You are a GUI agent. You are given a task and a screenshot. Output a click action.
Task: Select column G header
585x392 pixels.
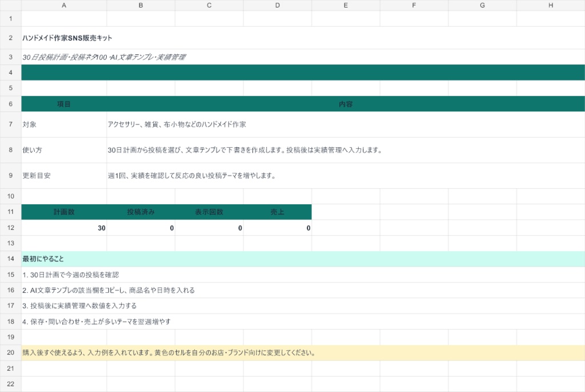(482, 5)
